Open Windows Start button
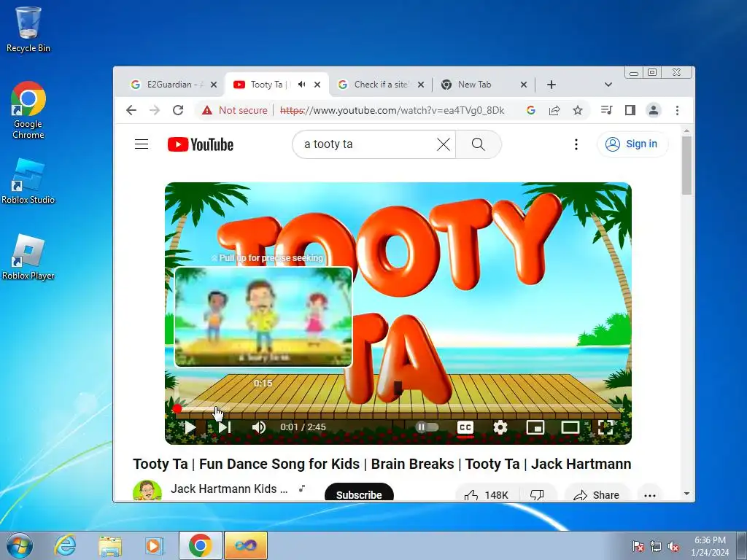This screenshot has width=747, height=560. pyautogui.click(x=18, y=545)
